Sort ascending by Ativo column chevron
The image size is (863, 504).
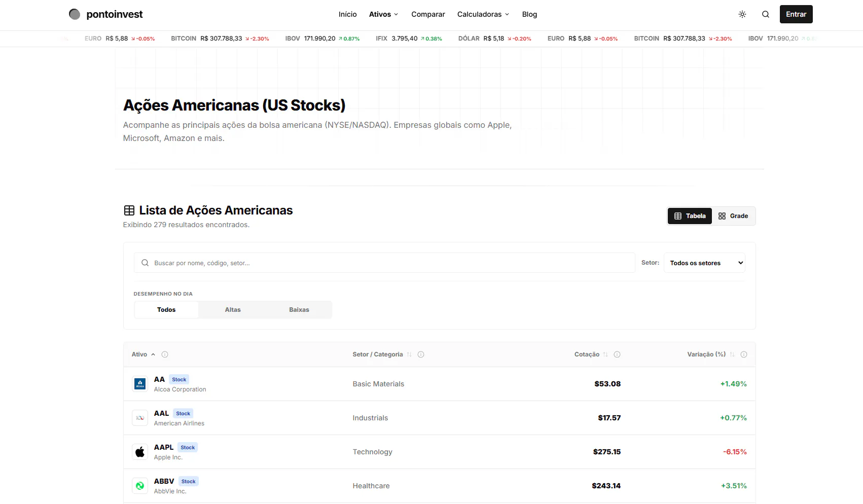[x=153, y=354]
